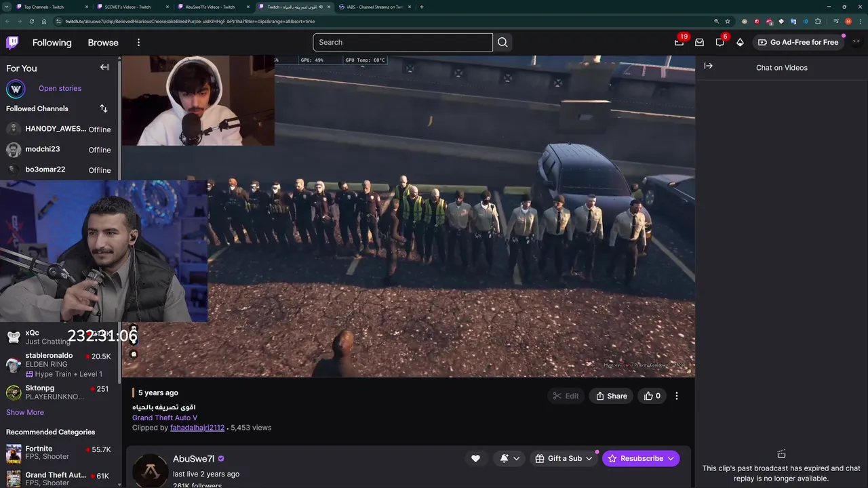Image resolution: width=868 pixels, height=488 pixels.
Task: Open the Google Translate extension icon
Action: tap(793, 21)
